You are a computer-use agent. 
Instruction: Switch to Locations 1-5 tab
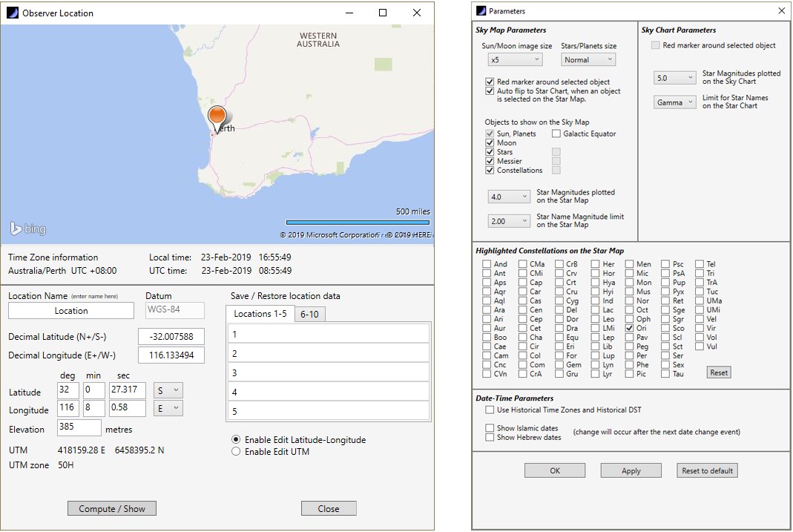(x=260, y=314)
